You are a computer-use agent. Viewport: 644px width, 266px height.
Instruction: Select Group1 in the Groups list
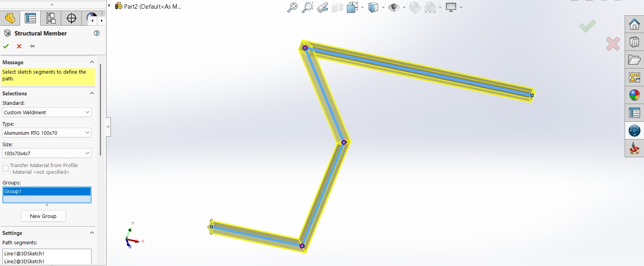[47, 192]
